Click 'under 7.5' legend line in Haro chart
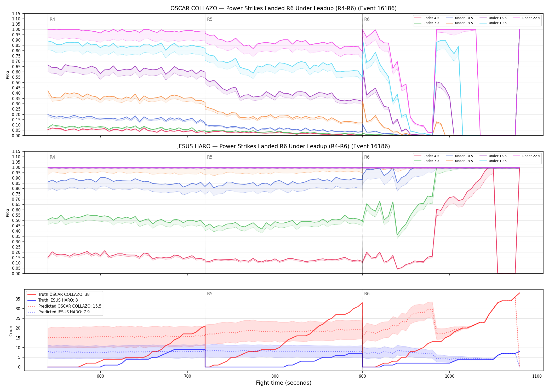The image size is (549, 392). 418,161
